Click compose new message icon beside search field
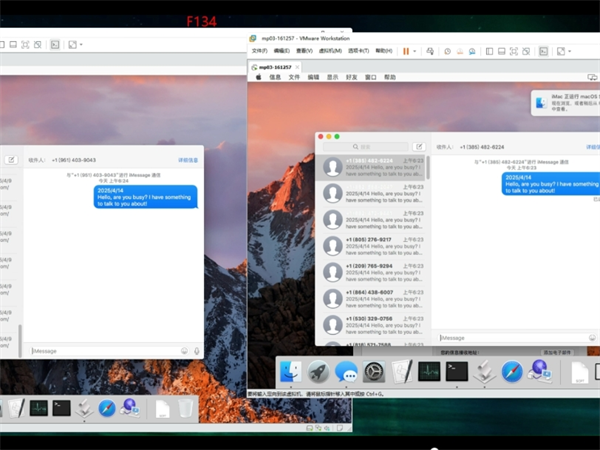 click(x=419, y=147)
